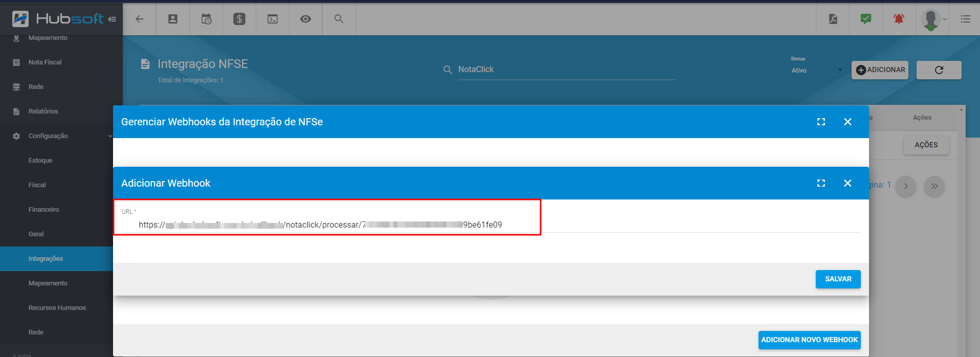Click the Relatórios sidebar document icon

(16, 111)
